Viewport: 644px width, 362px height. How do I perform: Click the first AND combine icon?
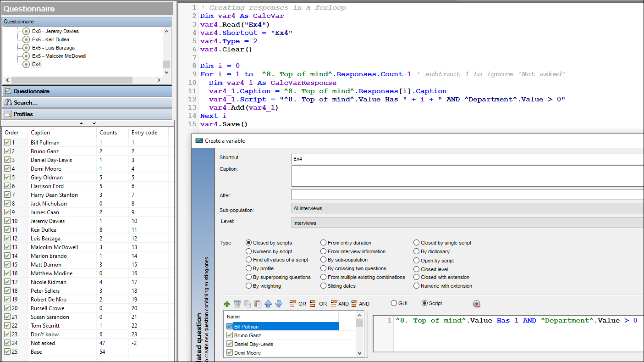coord(334,304)
